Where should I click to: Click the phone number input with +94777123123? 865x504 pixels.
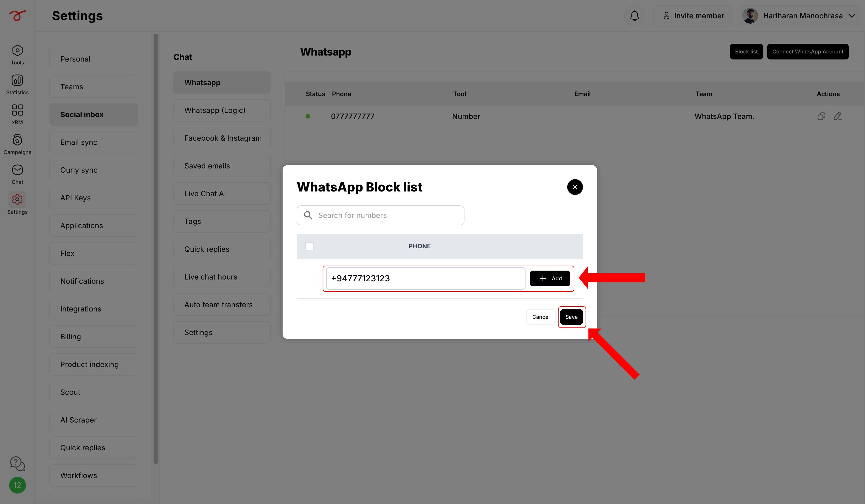pyautogui.click(x=426, y=279)
